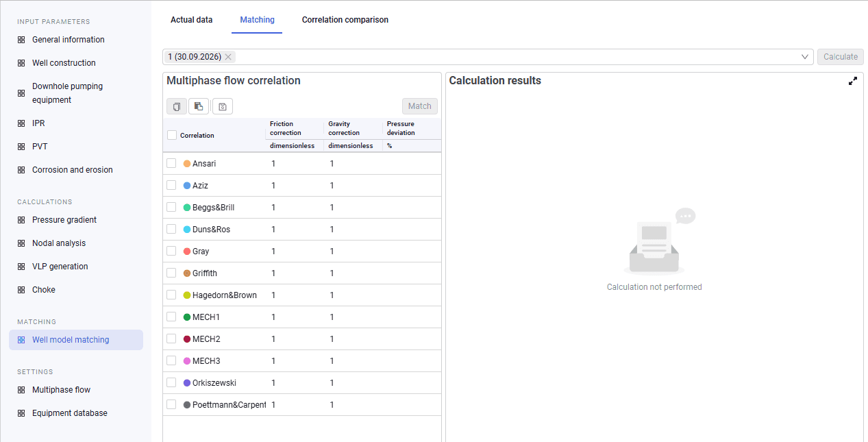Click the save icon in the correlation toolbar
The width and height of the screenshot is (868, 442).
(x=223, y=106)
